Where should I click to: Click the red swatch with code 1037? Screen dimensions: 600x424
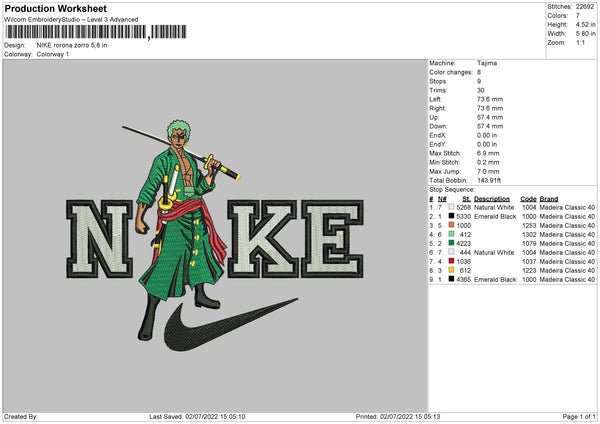451,261
